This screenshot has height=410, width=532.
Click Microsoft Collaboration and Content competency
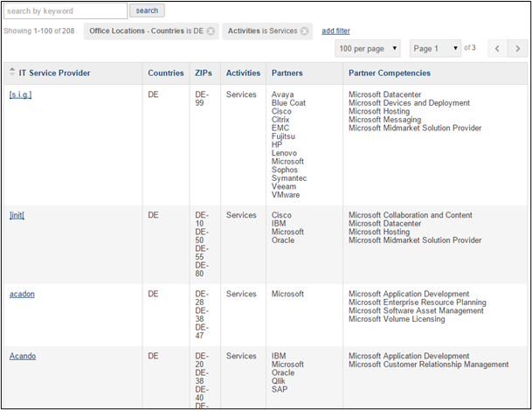411,215
